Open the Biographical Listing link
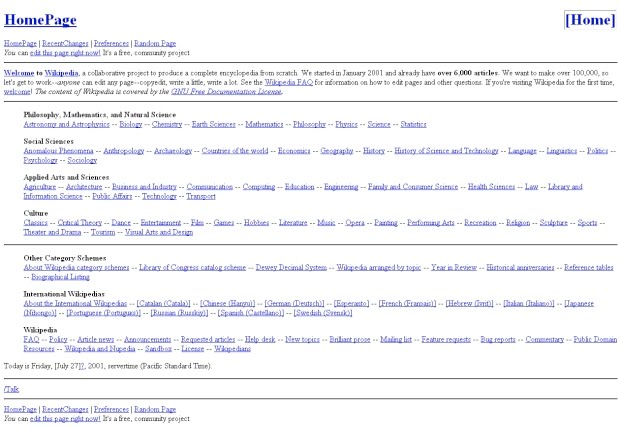 coord(60,277)
